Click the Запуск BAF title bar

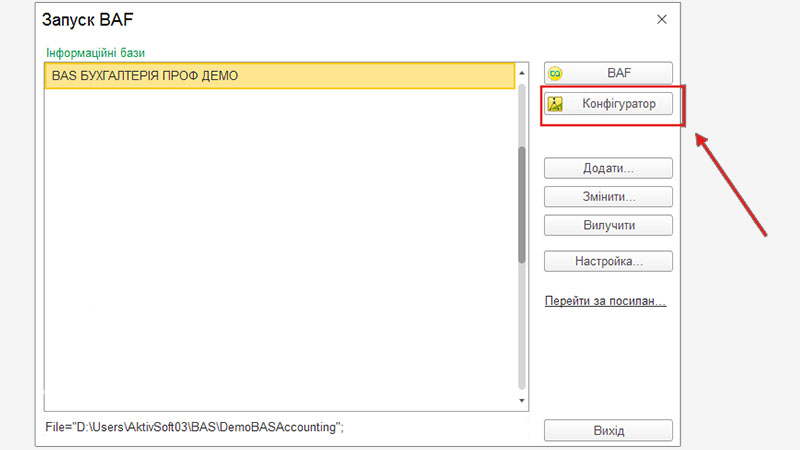(300, 19)
